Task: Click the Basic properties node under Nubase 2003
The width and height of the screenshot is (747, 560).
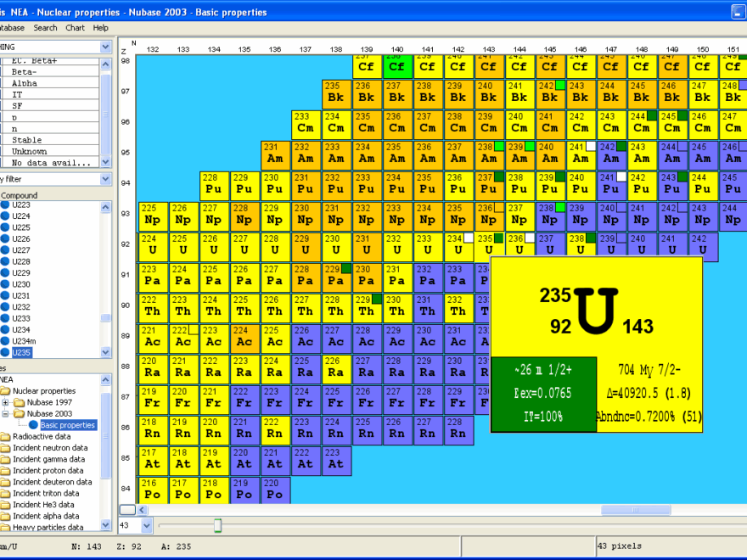Action: pyautogui.click(x=68, y=424)
